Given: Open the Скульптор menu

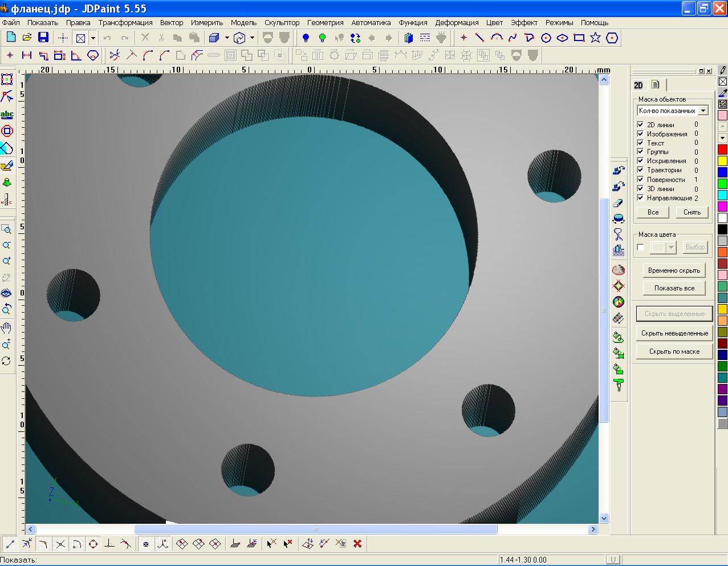Looking at the screenshot, I should pos(282,23).
